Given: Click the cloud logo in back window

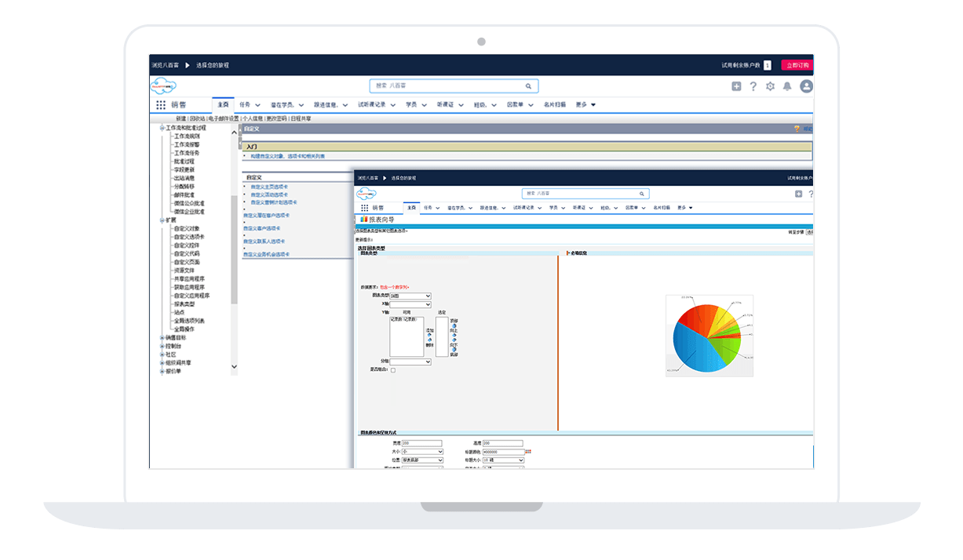Looking at the screenshot, I should point(163,86).
